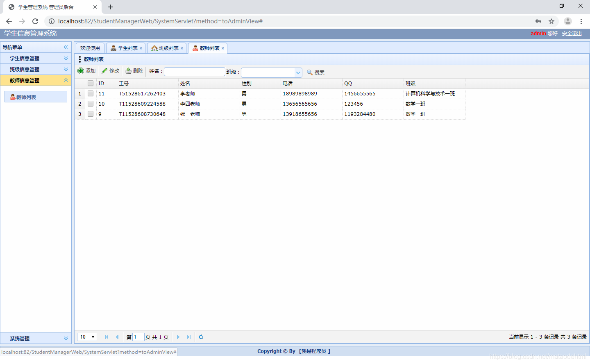This screenshot has height=364, width=590.
Task: Click browser back arrow
Action: 9,21
